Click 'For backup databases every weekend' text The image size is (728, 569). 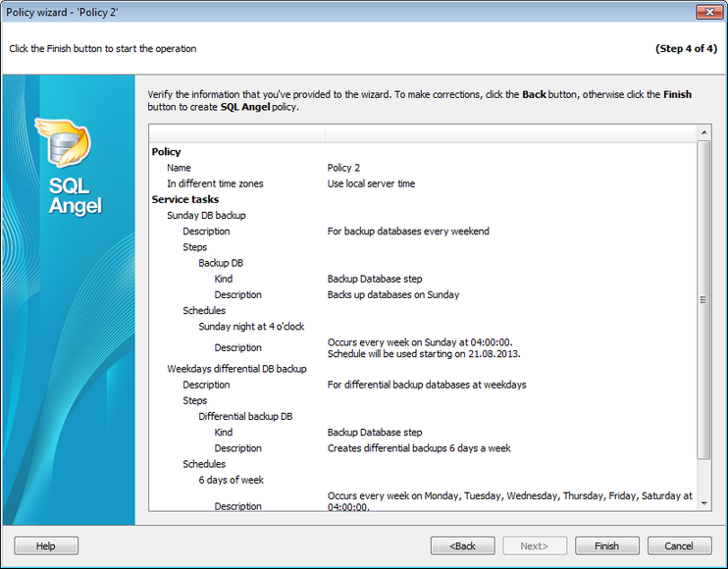pyautogui.click(x=408, y=232)
